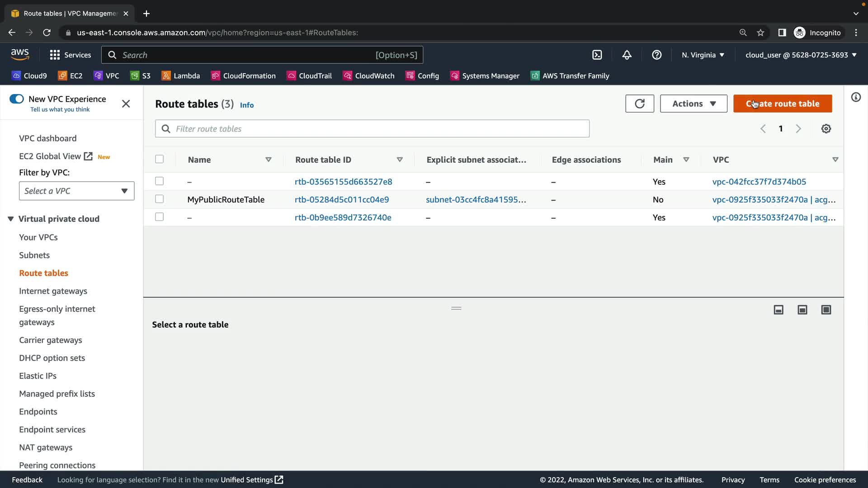Check the select-all route tables checkbox
Viewport: 868px width, 488px height.
pyautogui.click(x=159, y=159)
